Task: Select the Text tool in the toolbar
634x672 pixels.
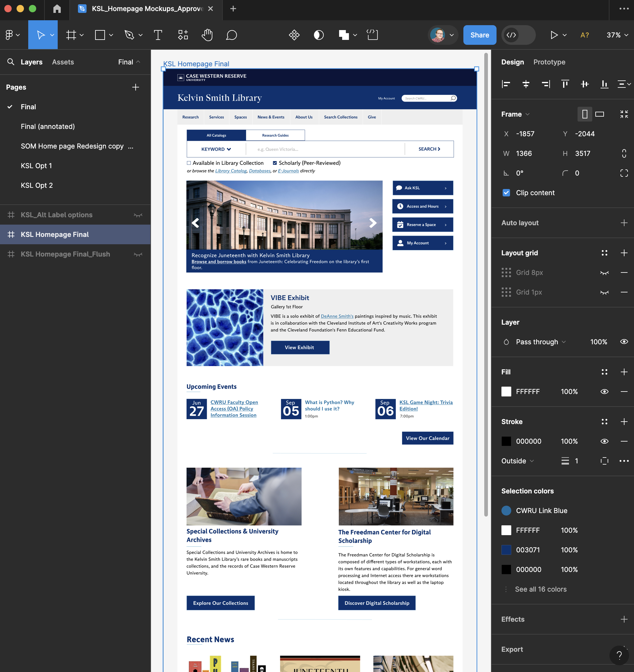Action: [x=157, y=35]
